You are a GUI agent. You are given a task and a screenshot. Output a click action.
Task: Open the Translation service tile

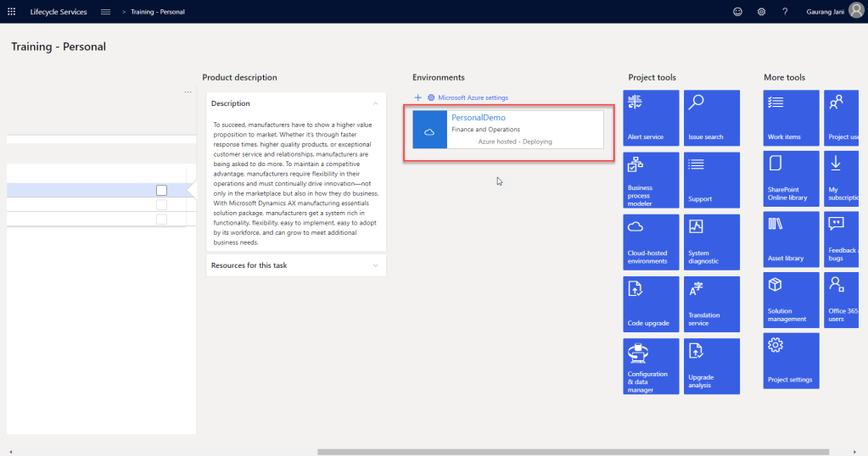point(711,303)
